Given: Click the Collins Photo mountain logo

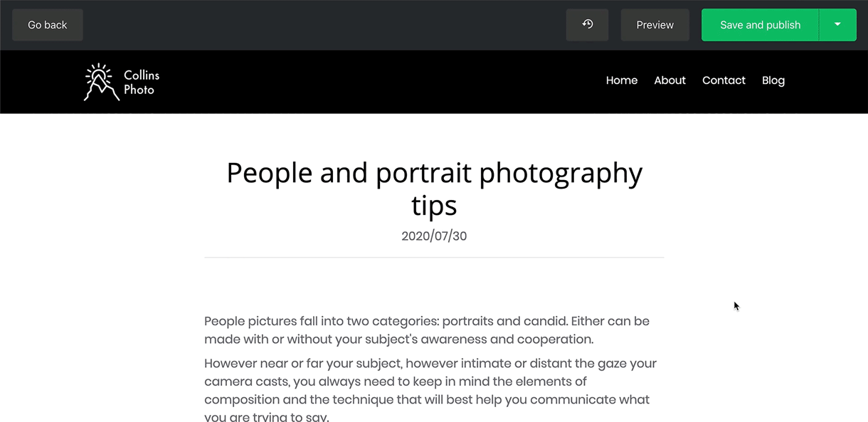Looking at the screenshot, I should click(x=101, y=82).
